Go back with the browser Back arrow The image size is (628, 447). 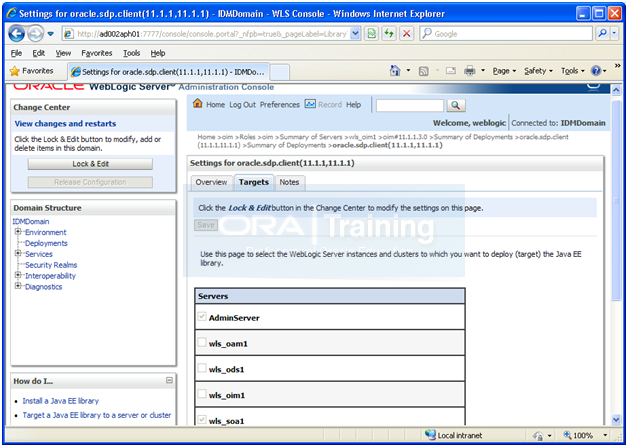[x=16, y=34]
